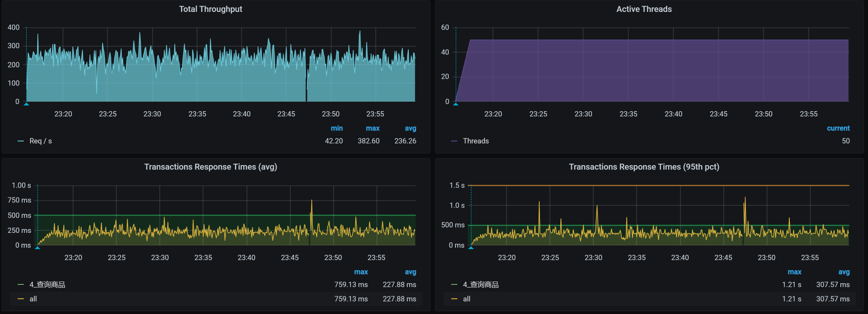Sort avg response panel legend by max
Image resolution: width=868 pixels, height=314 pixels.
pyautogui.click(x=361, y=272)
